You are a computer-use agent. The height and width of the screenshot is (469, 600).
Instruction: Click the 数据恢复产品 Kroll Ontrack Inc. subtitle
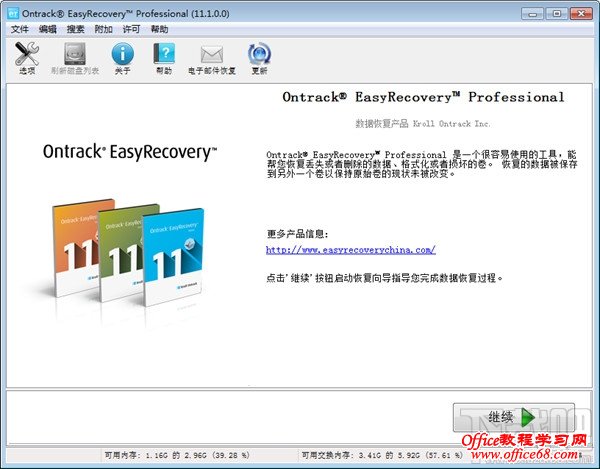tap(423, 124)
